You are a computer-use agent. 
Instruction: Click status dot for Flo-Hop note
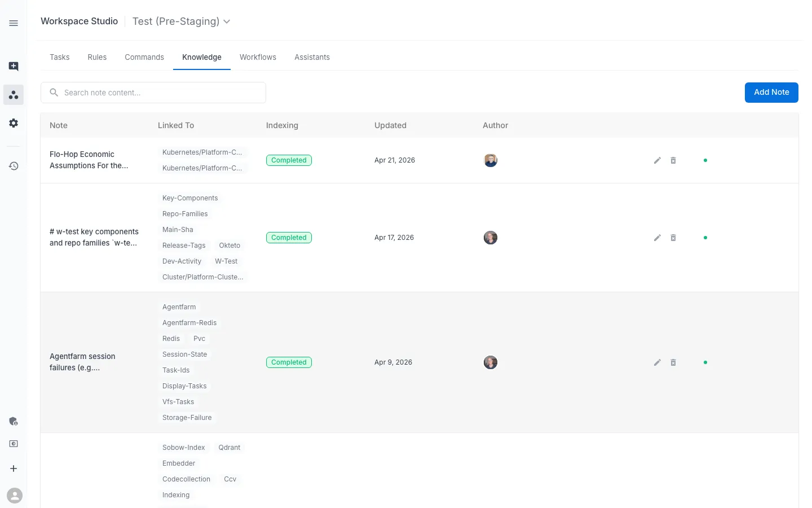705,160
